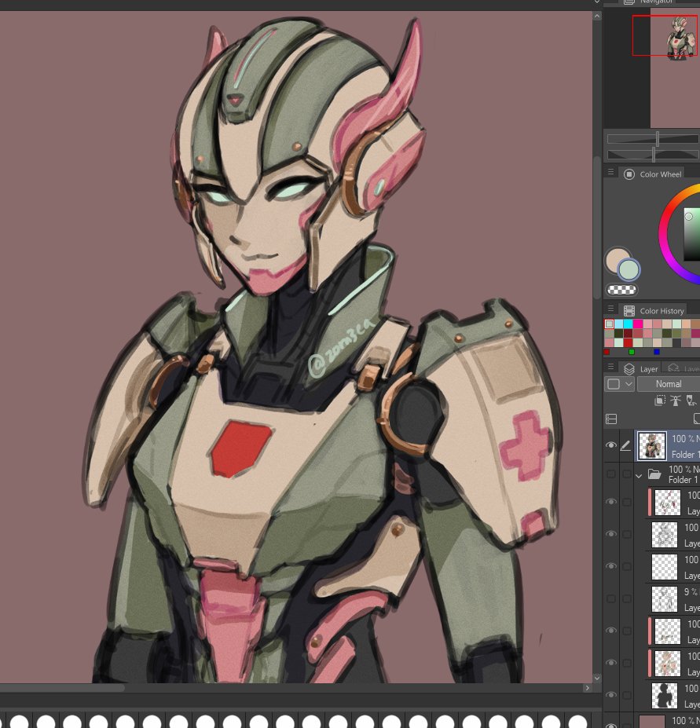This screenshot has width=700, height=728.
Task: Select the beige main color circle
Action: (617, 259)
